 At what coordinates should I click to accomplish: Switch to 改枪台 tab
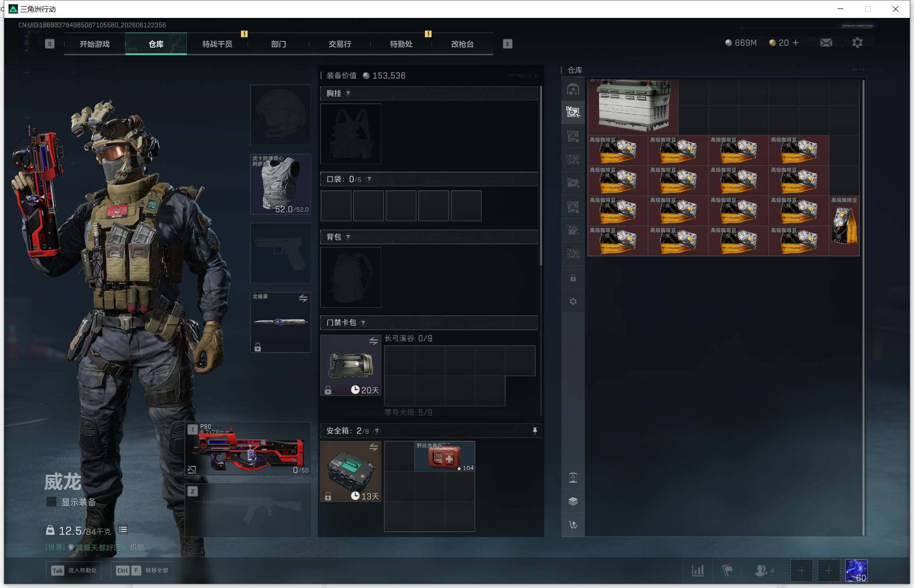[x=462, y=44]
